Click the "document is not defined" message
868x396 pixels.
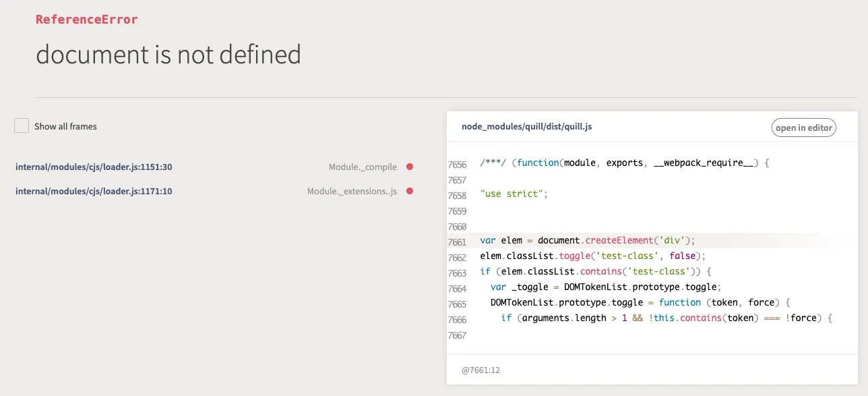168,55
